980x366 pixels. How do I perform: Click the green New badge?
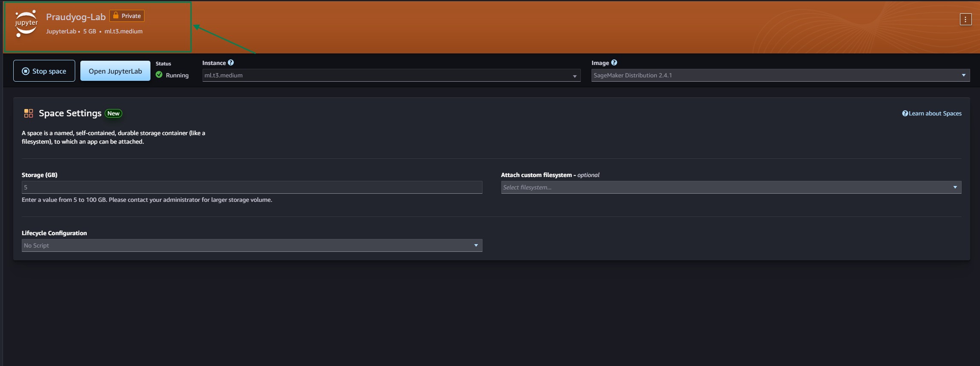coord(113,113)
